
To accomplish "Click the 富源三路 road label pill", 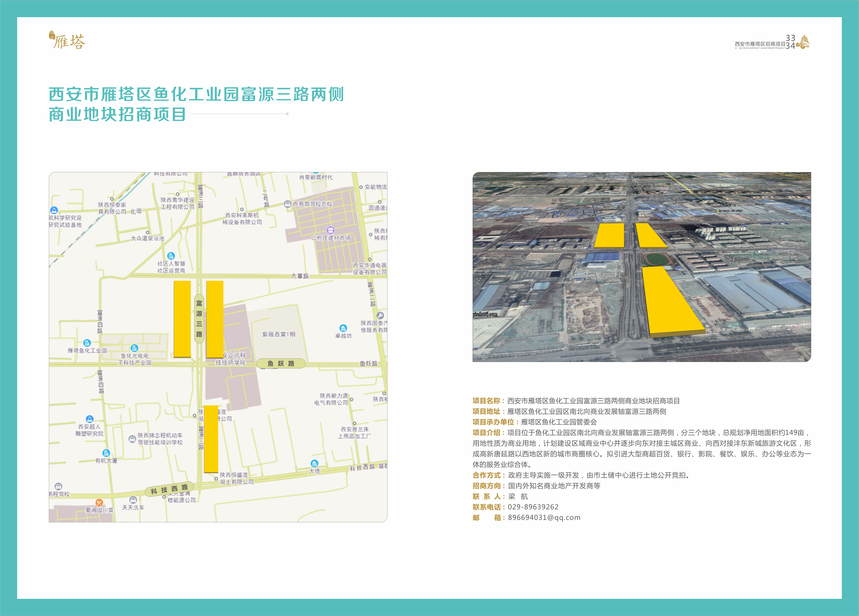I will tap(199, 319).
